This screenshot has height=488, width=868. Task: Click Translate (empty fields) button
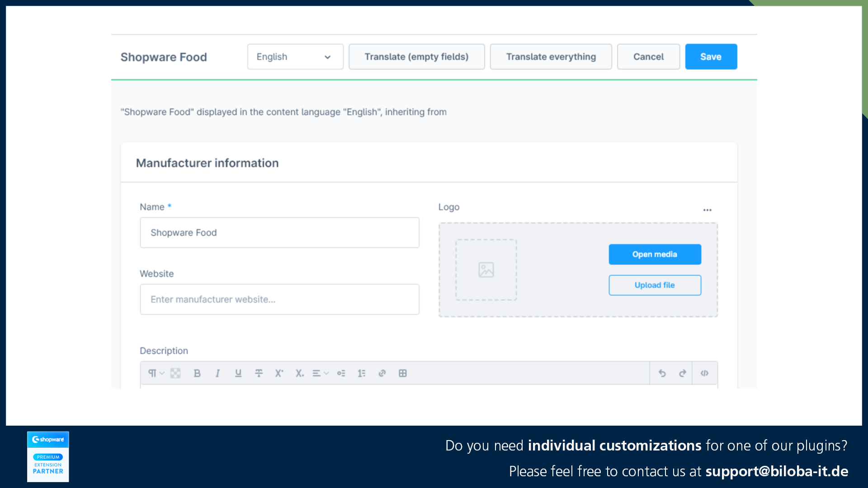[416, 56]
